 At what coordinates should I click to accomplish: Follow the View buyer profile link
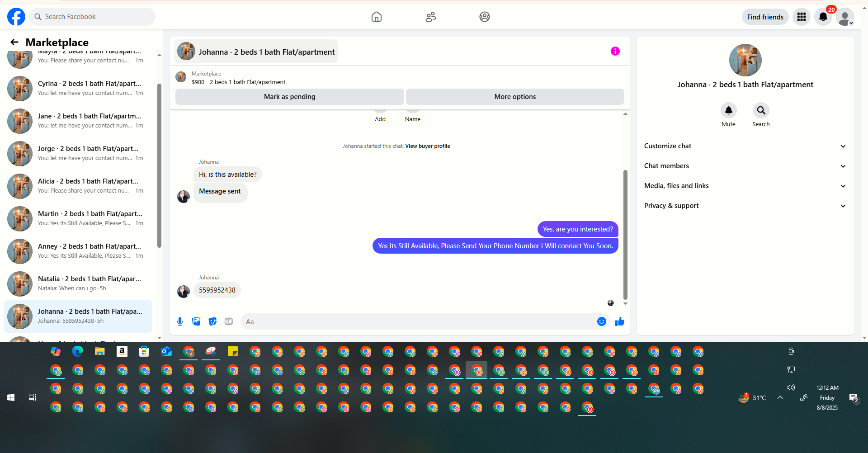[x=428, y=146]
